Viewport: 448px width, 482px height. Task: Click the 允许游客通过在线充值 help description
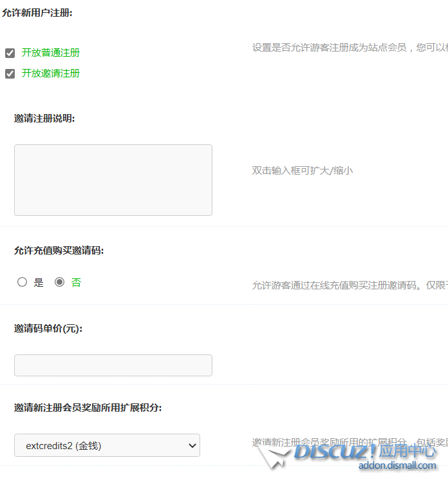pos(349,285)
